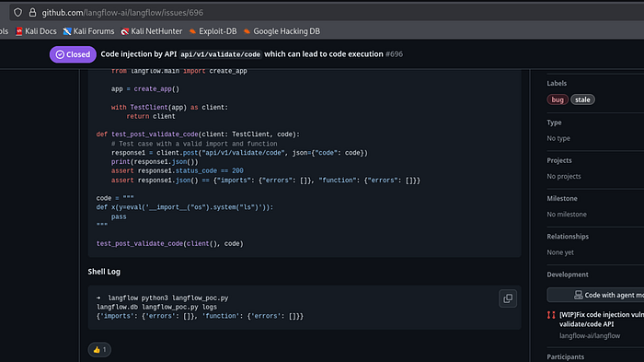Click the 'No type' text
Screen dimensions: 644x362
[558, 138]
